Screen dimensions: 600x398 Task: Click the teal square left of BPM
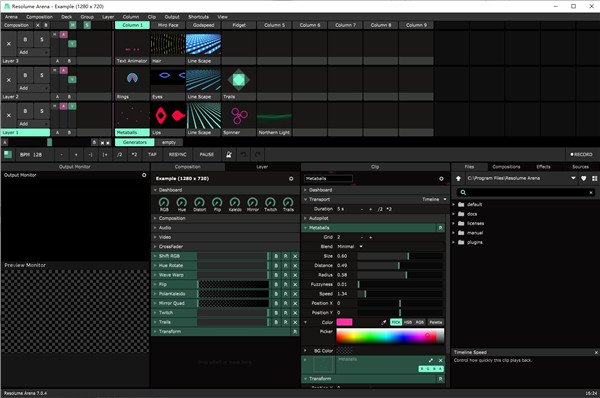tap(8, 155)
